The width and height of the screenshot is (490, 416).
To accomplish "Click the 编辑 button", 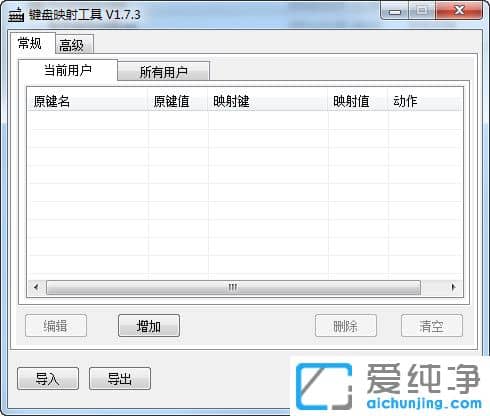I will (56, 326).
